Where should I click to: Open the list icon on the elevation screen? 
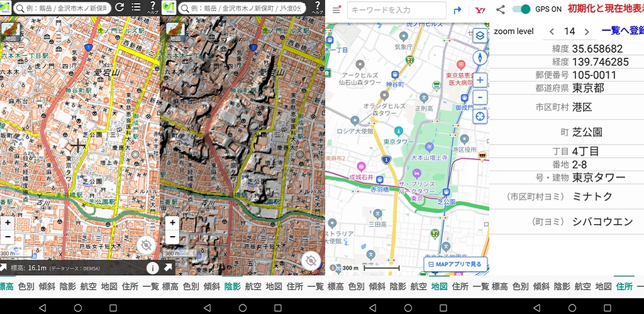click(x=136, y=7)
